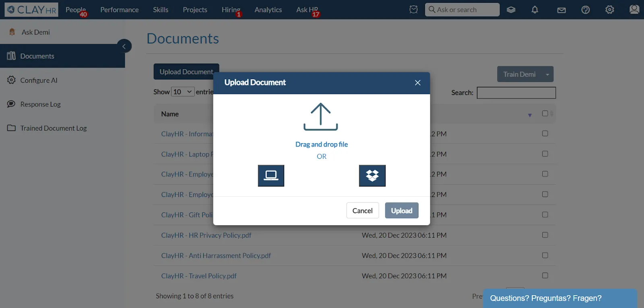Open the Skills menu

[x=161, y=10]
